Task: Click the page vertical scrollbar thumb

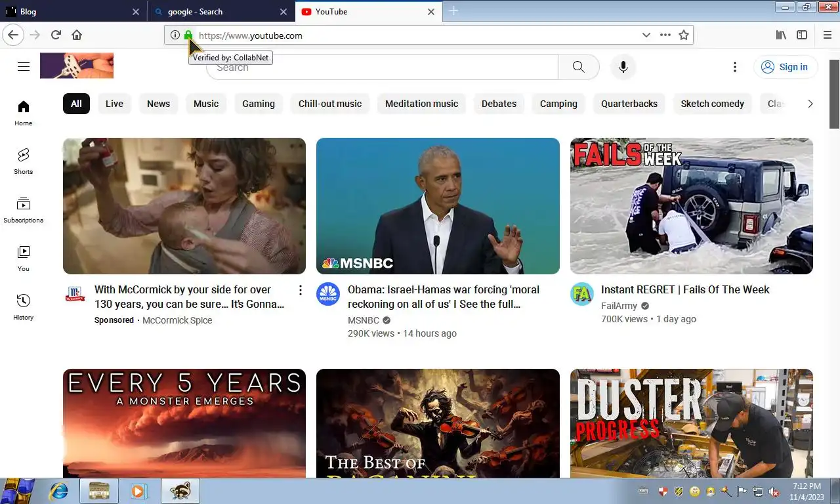Action: tap(834, 94)
